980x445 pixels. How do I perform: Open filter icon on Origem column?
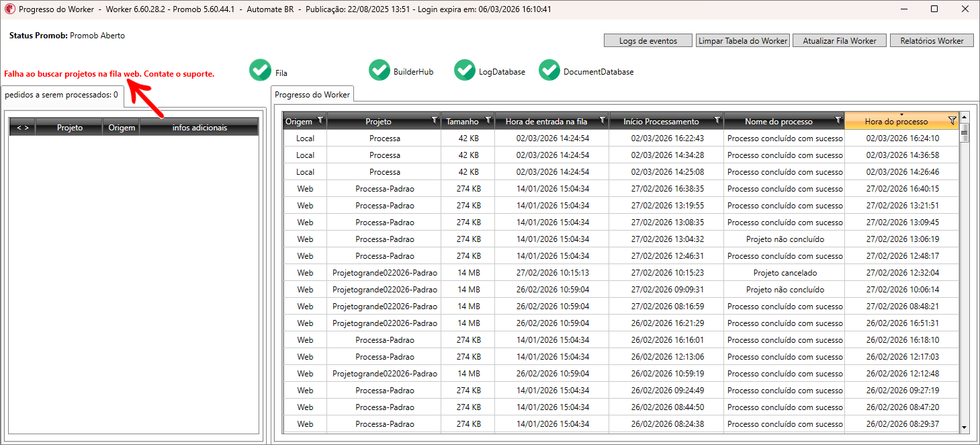tap(320, 121)
